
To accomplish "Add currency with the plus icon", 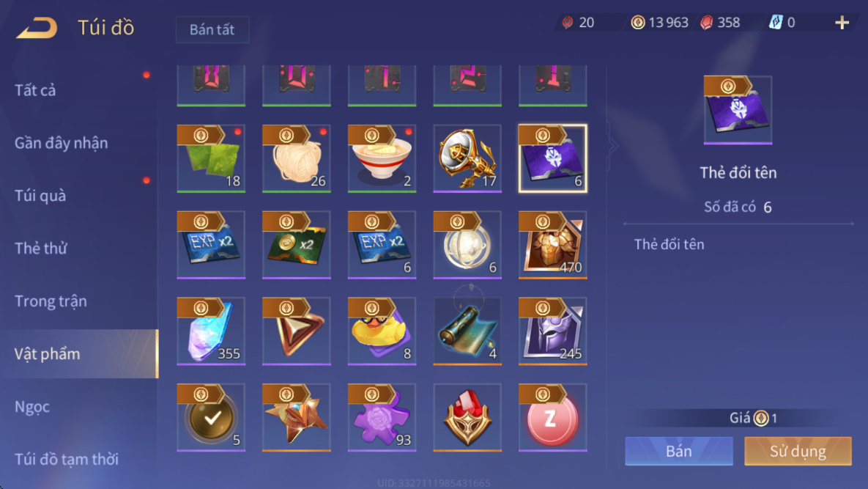I will 842,23.
